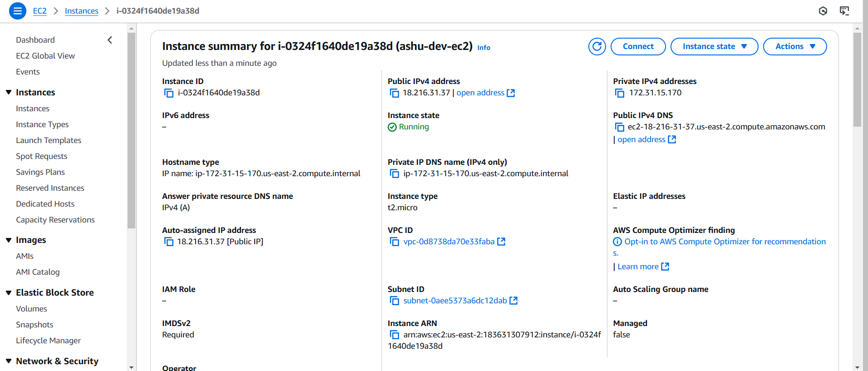
Task: Copy the Instance ID to clipboard
Action: (x=169, y=93)
